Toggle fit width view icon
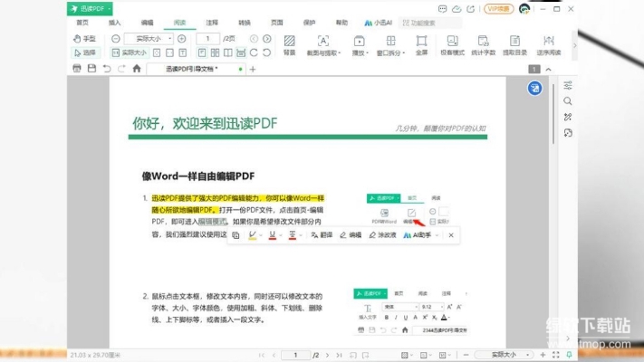 [169, 52]
